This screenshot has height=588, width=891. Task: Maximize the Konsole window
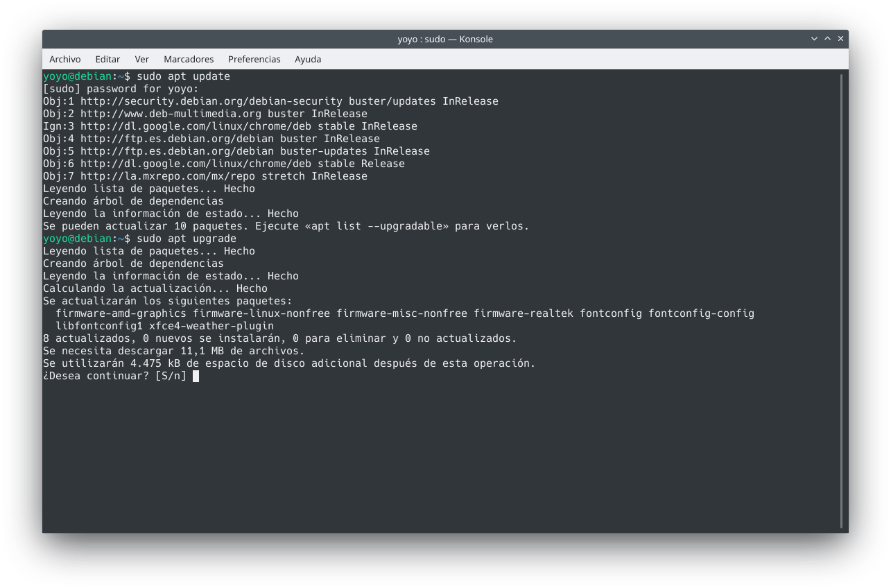pos(827,39)
